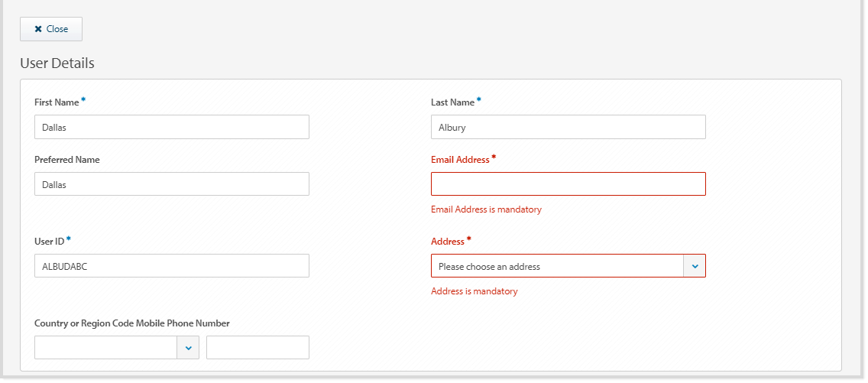Focus the First Name input field
Screen dimensions: 868x383
pos(171,127)
